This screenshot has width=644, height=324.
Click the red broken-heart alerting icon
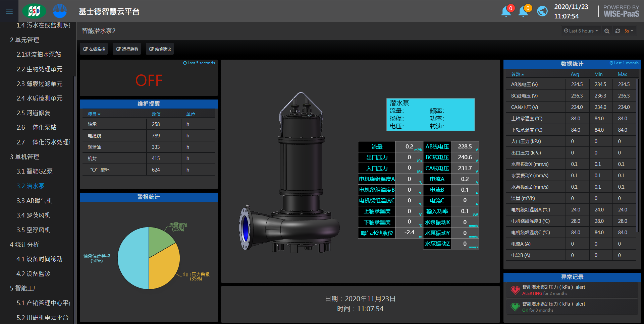[x=515, y=290]
